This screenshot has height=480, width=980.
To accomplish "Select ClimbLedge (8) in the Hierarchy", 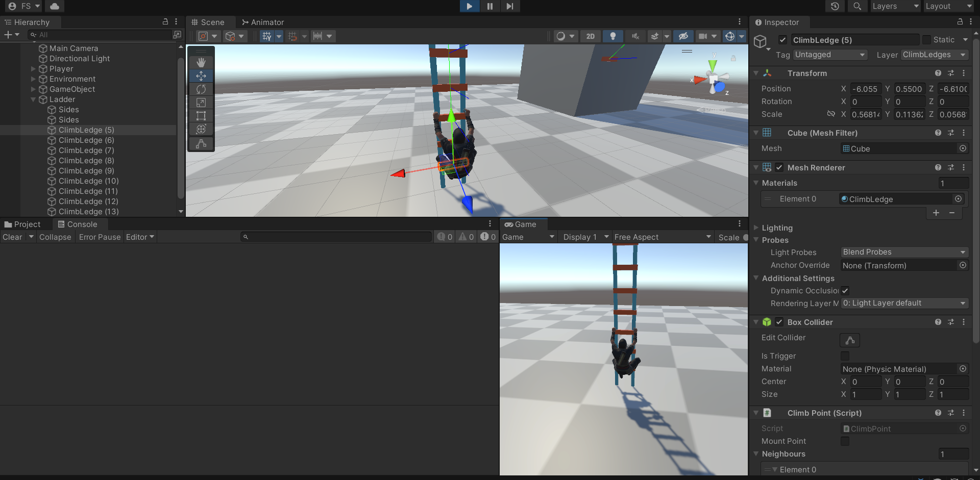I will pos(86,161).
